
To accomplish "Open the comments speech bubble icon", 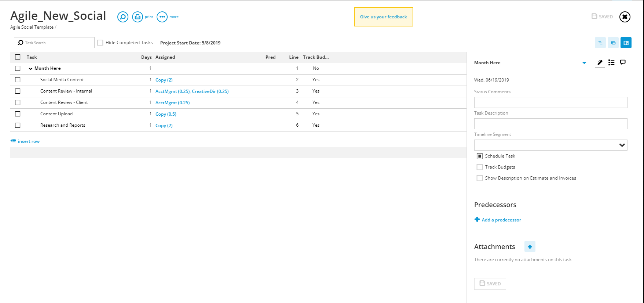I will (623, 62).
